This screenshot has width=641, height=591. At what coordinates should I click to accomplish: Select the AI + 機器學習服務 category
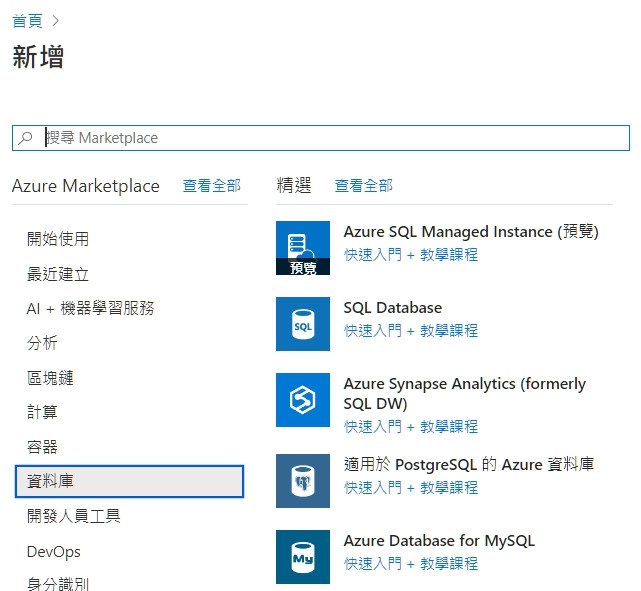pos(90,308)
